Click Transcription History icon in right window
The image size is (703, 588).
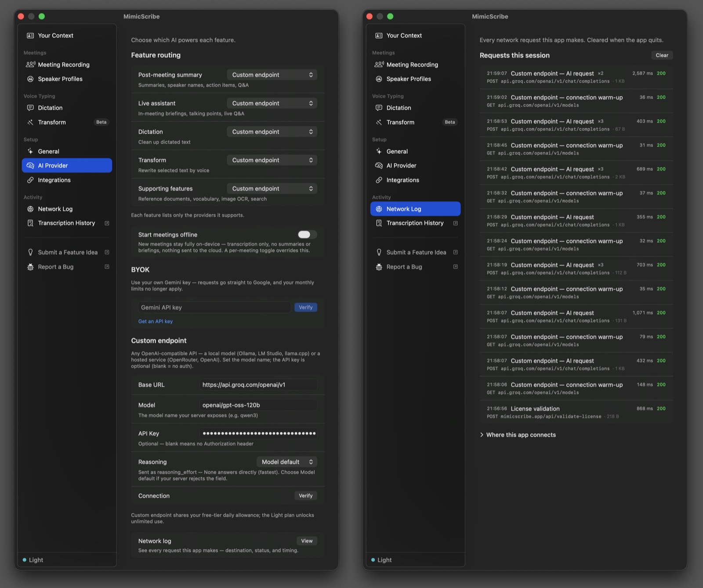click(x=379, y=223)
